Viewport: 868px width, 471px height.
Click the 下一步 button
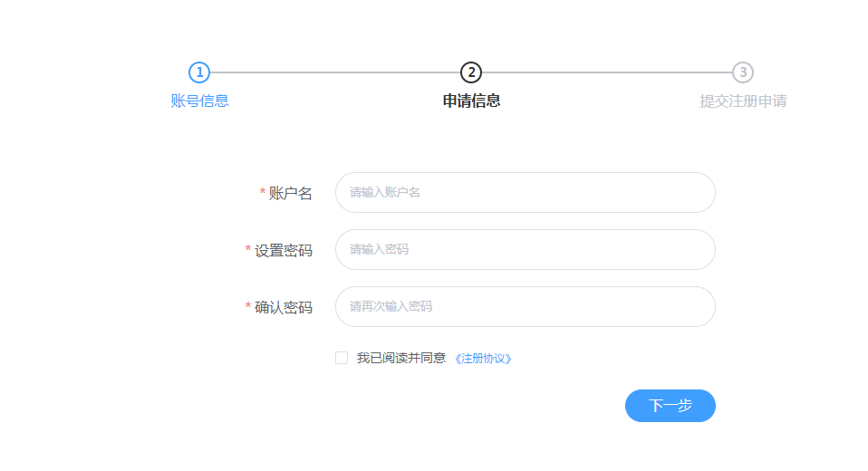tap(670, 406)
